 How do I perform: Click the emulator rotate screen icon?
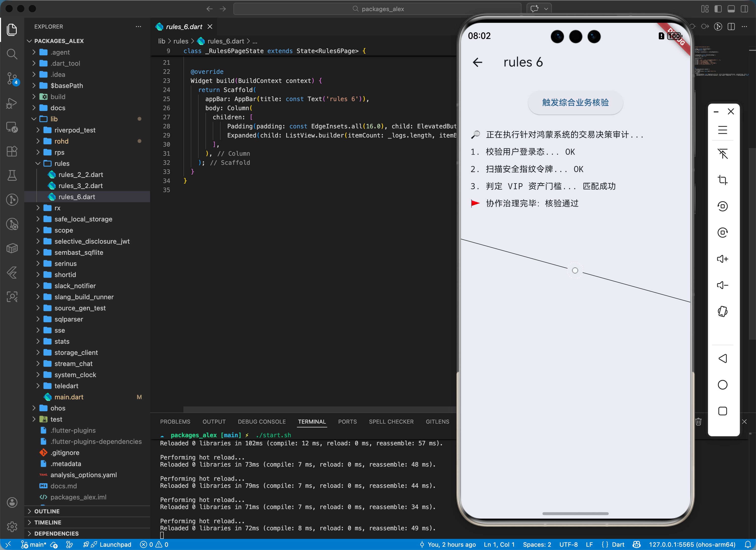click(x=722, y=311)
